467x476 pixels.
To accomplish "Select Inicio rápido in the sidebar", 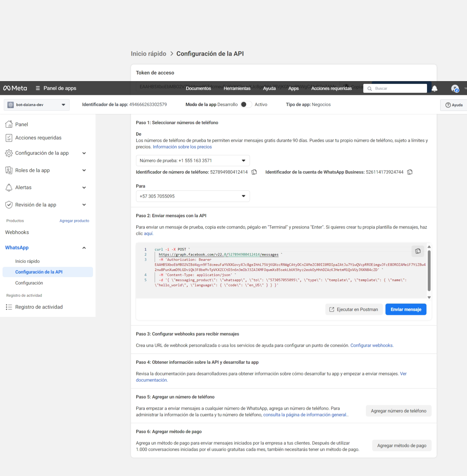I will 27,261.
